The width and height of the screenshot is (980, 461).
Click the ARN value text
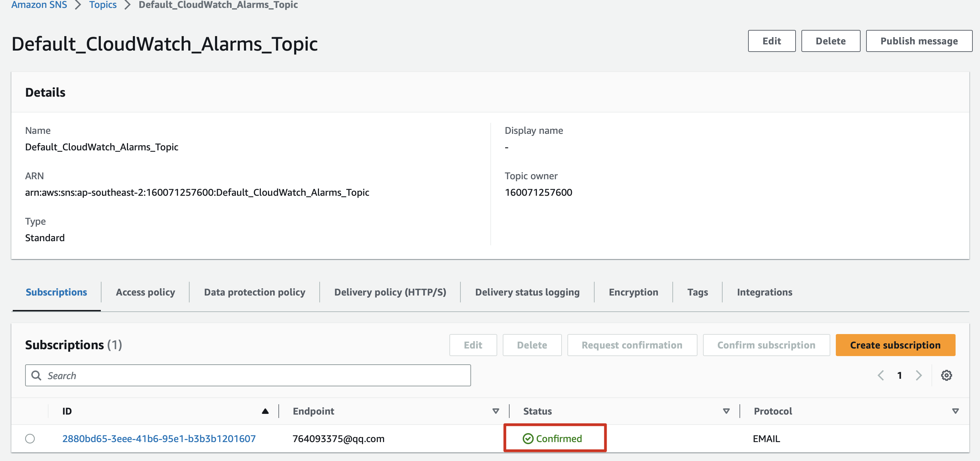(x=197, y=192)
